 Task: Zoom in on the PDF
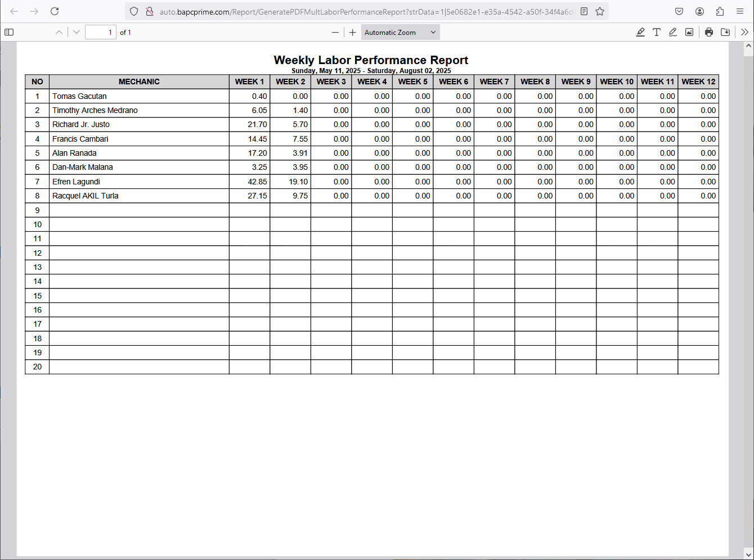[x=353, y=33]
